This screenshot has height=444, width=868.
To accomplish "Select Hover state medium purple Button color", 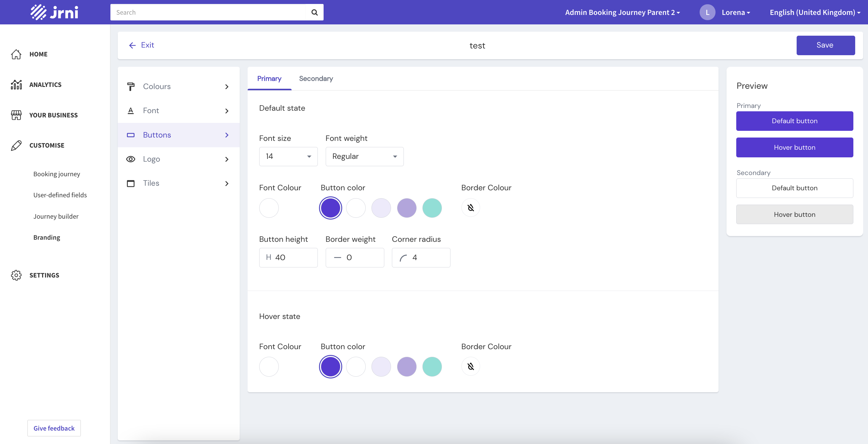I will click(407, 367).
